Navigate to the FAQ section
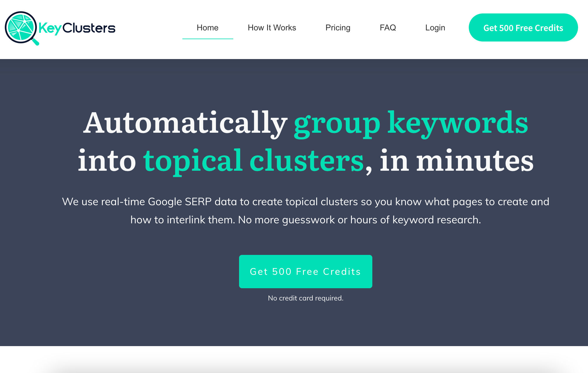Image resolution: width=588 pixels, height=373 pixels. point(388,28)
